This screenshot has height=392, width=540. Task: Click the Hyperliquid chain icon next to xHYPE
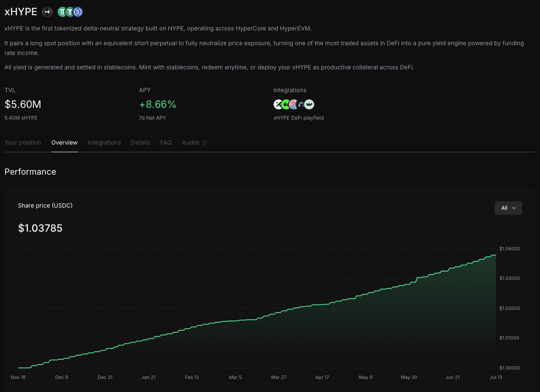pos(47,12)
